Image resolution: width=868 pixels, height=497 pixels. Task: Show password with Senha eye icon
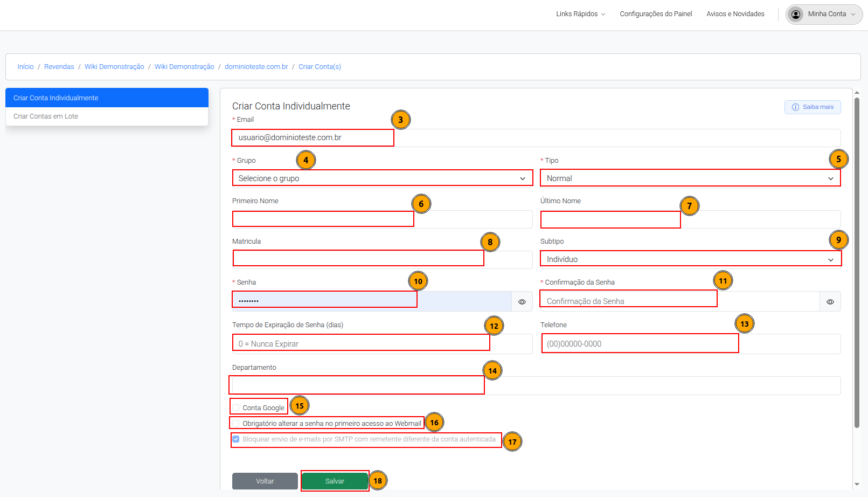(522, 302)
